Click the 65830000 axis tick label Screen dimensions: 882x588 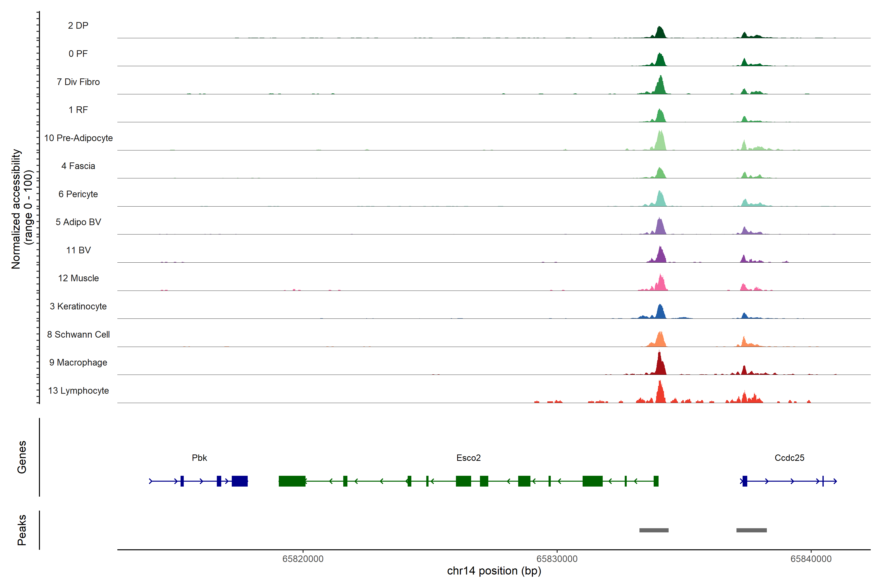coord(557,559)
